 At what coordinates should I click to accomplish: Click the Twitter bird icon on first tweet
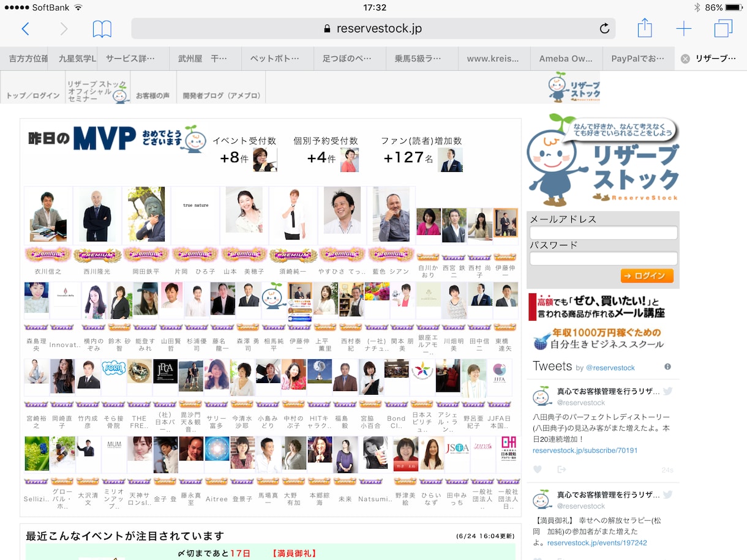(x=667, y=392)
